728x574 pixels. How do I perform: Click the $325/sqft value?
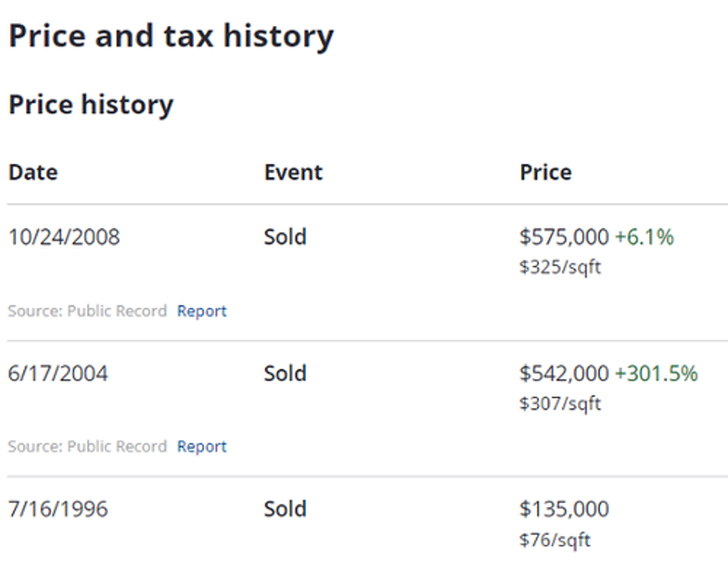pyautogui.click(x=560, y=268)
